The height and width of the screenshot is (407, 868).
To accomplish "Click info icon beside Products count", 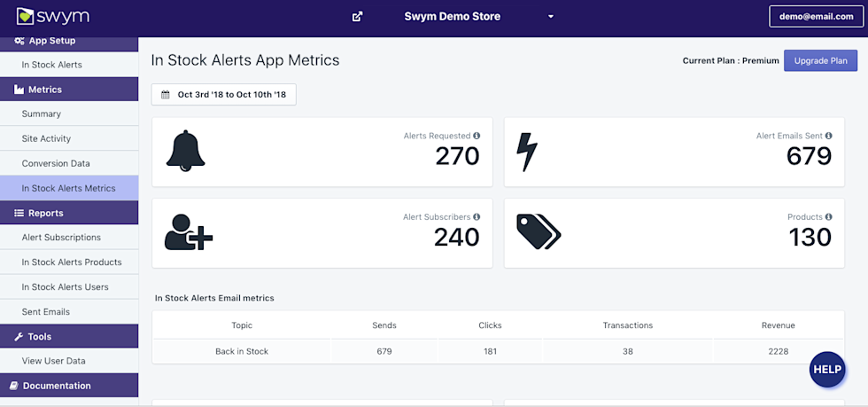I will 829,217.
